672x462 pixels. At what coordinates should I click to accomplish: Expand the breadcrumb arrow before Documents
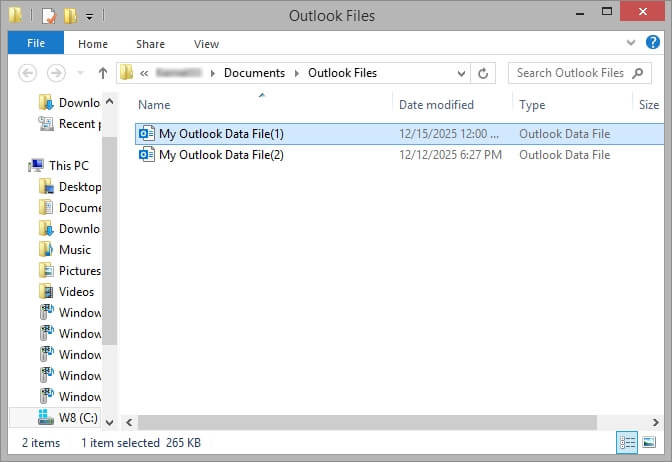click(212, 73)
